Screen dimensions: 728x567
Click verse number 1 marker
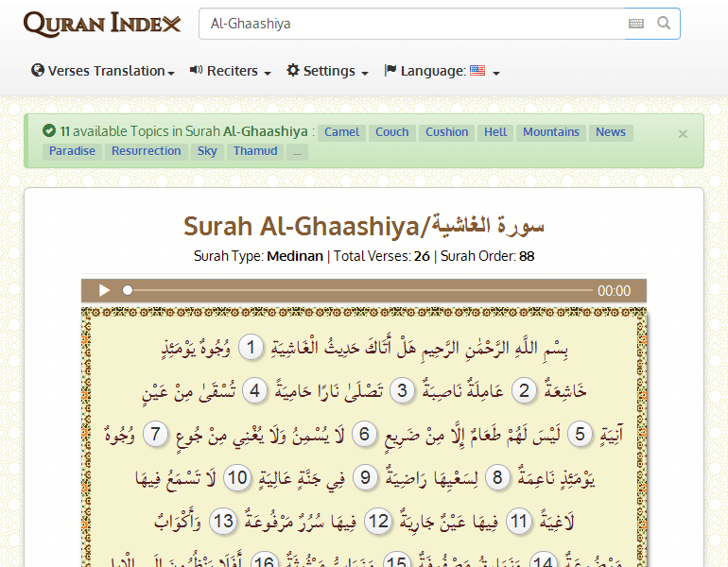pos(251,348)
